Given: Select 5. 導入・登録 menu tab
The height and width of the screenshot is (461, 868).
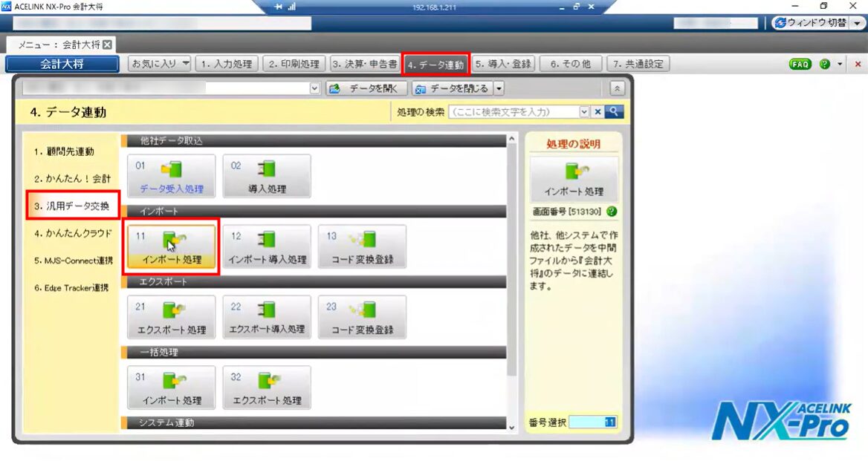Looking at the screenshot, I should (x=503, y=64).
